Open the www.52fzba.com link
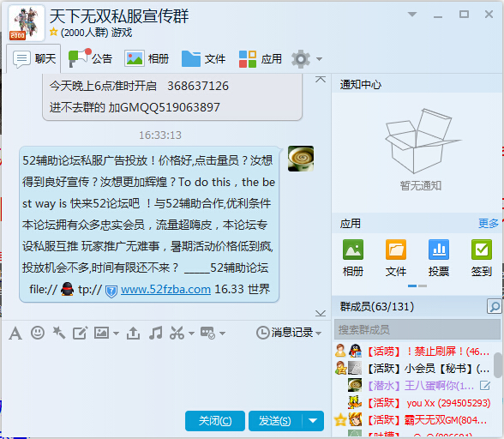The image size is (504, 439). (165, 289)
